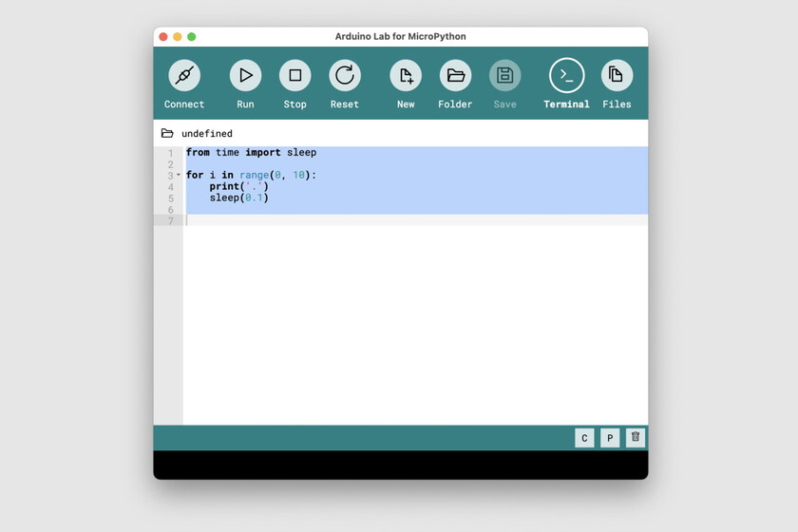Click the print('.') code line
The image size is (798, 532).
[239, 187]
